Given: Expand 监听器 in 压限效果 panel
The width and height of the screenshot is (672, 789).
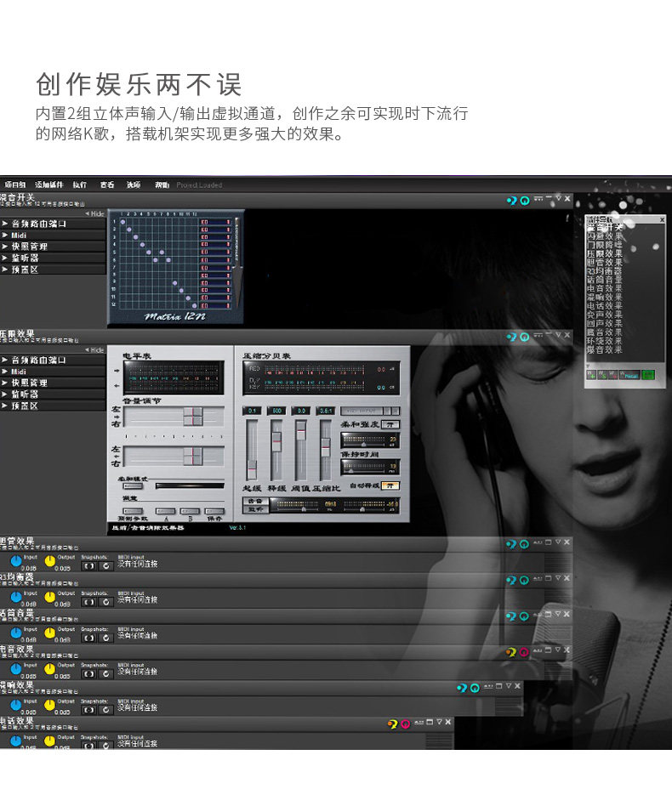Looking at the screenshot, I should coord(53,394).
